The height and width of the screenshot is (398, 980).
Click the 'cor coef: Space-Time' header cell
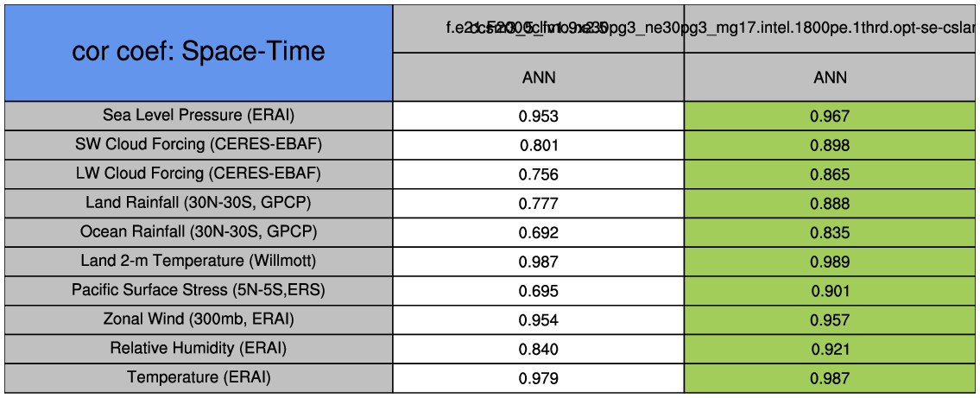tap(199, 52)
